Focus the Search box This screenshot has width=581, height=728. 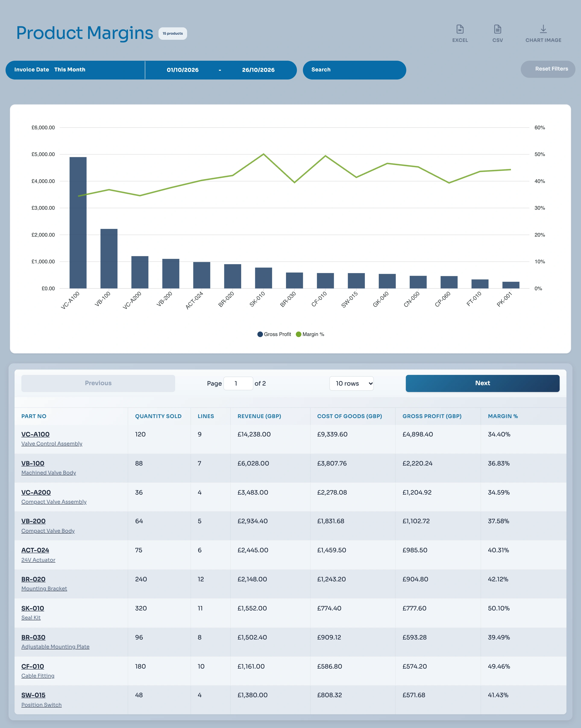click(354, 70)
